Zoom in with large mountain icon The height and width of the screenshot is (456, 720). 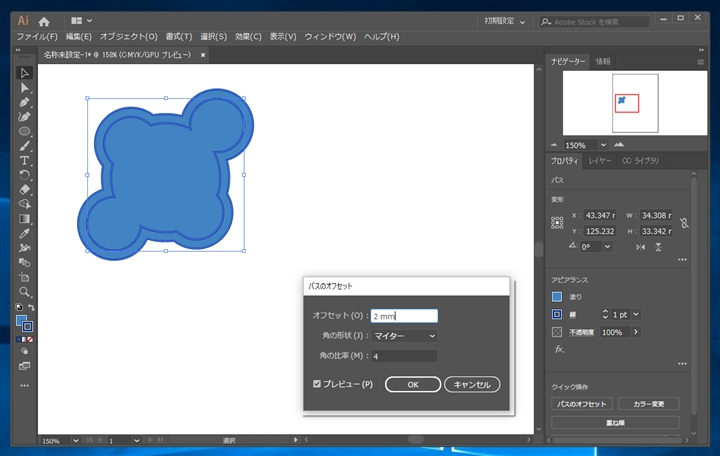pyautogui.click(x=619, y=145)
